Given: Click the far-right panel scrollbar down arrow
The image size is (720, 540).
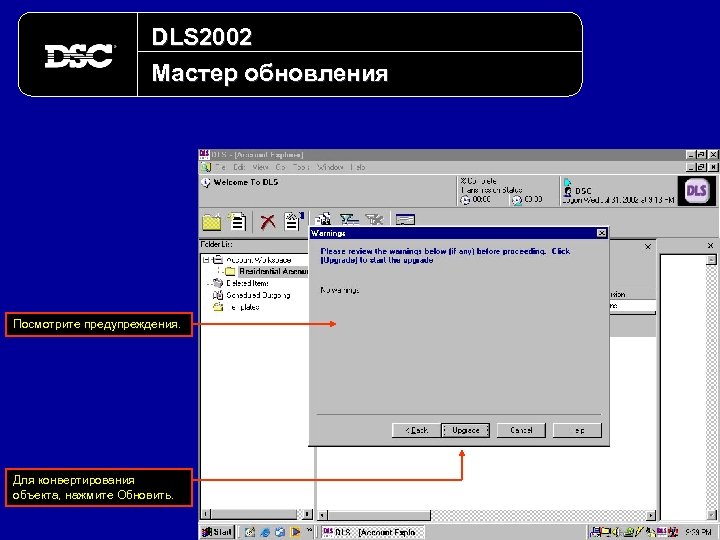Looking at the screenshot, I should [x=711, y=515].
